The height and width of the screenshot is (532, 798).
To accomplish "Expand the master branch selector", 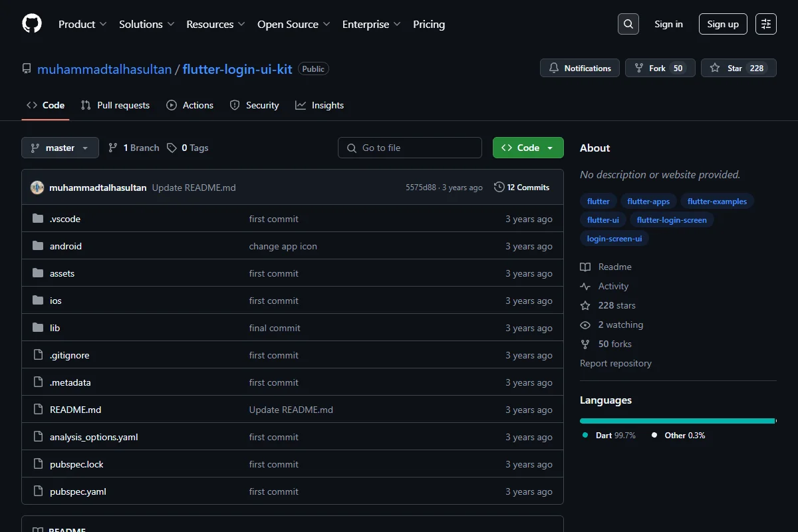I will click(x=60, y=148).
